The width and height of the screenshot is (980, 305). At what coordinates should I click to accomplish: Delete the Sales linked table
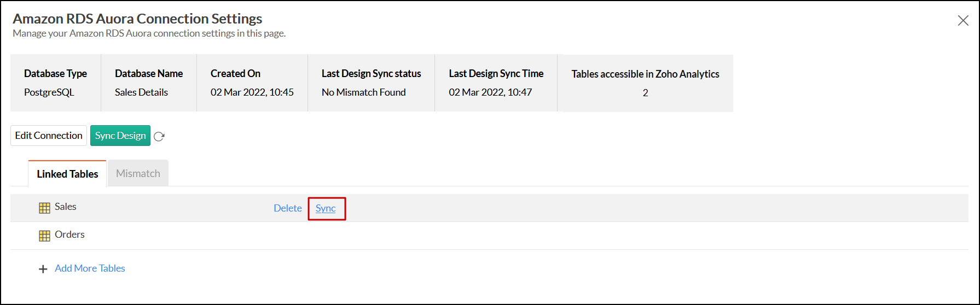coord(288,208)
